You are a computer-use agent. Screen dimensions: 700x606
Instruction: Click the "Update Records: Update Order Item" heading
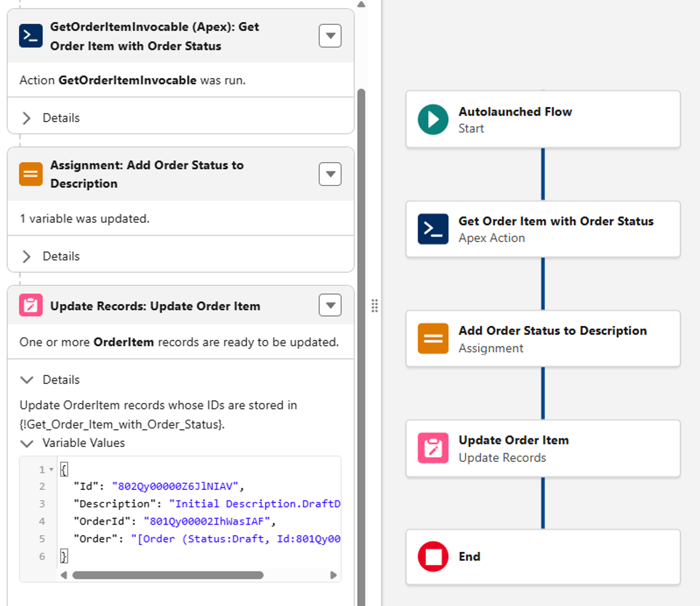coord(155,306)
